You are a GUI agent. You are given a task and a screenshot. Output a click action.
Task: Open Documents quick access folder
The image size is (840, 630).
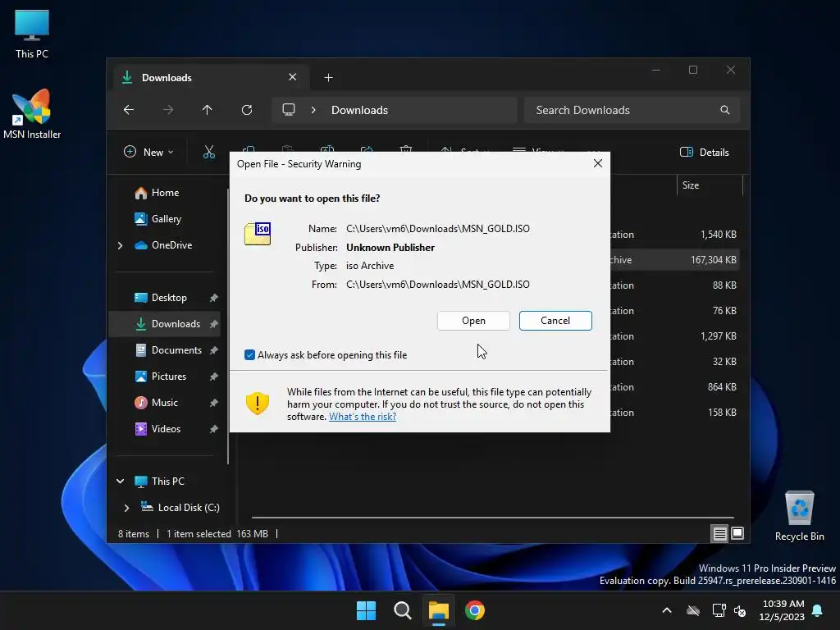(168, 349)
